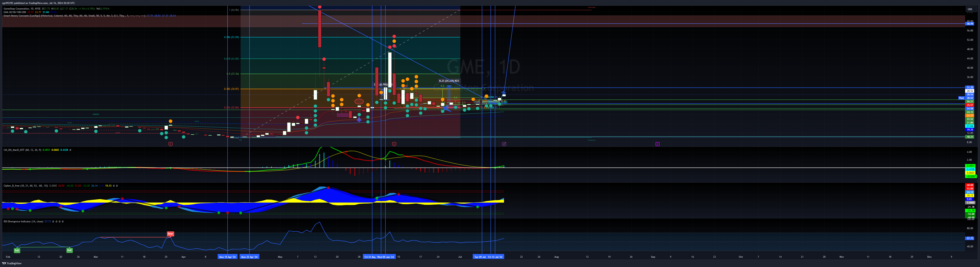The image size is (980, 267).
Task: Click the red 25.57 EMA price label
Action: pyautogui.click(x=970, y=105)
